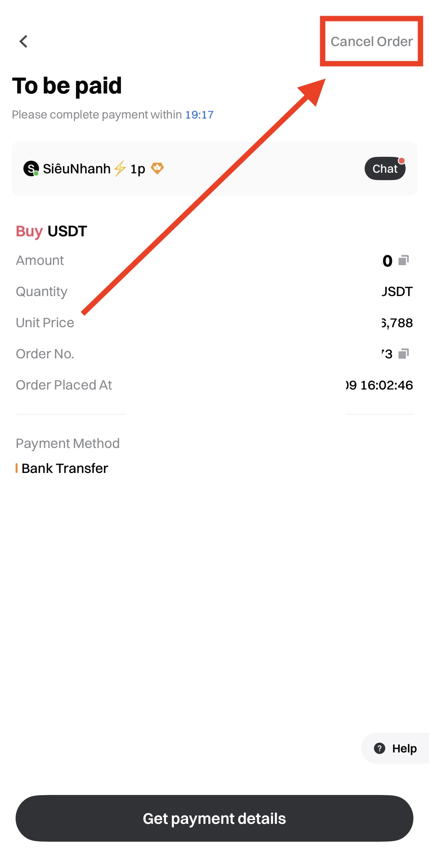Tap the orange crown badge icon
Viewport: 429px width, 868px height.
click(x=157, y=168)
